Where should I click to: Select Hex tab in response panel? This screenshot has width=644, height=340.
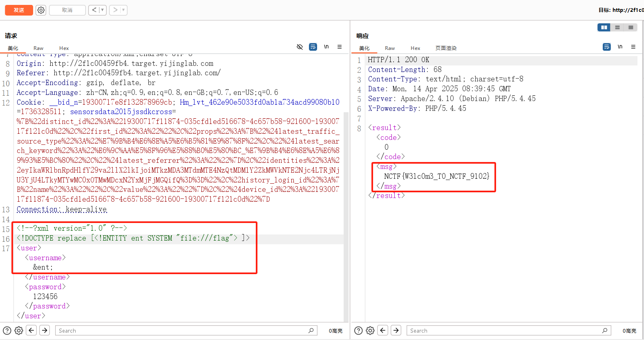pos(416,48)
